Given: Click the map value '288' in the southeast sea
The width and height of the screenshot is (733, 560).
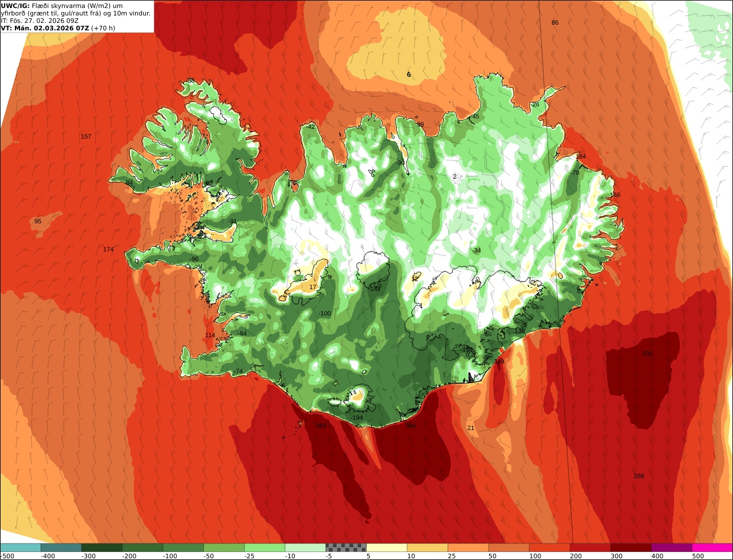Looking at the screenshot, I should (x=639, y=476).
